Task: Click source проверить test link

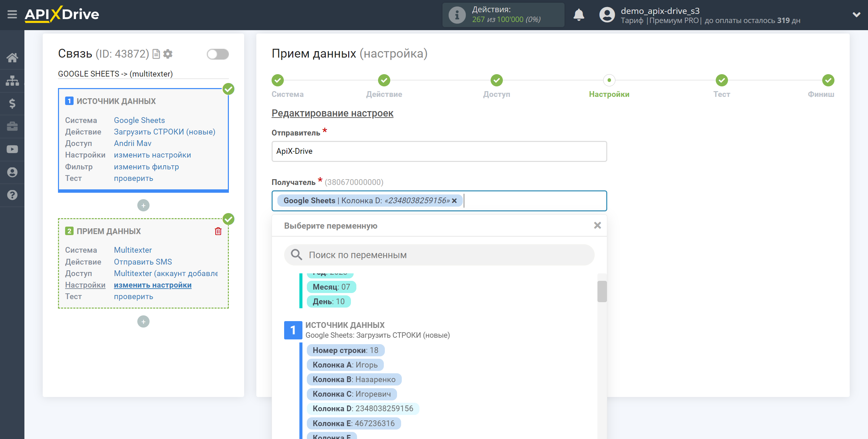Action: (133, 178)
